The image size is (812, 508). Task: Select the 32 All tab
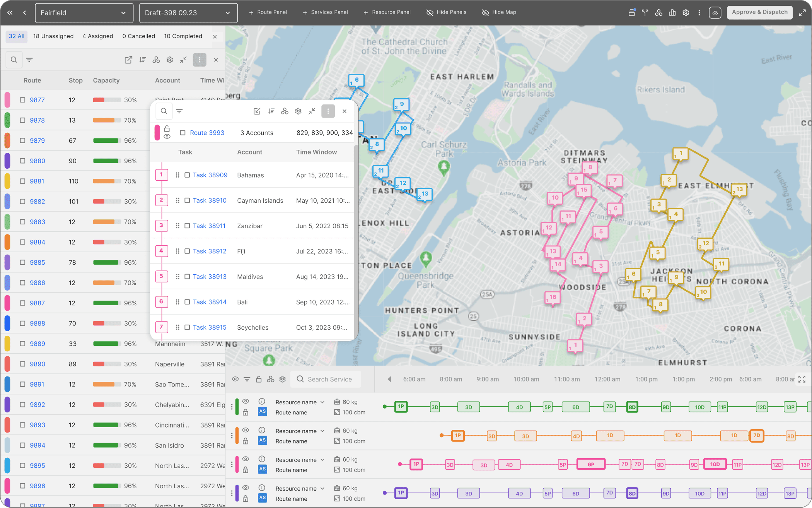point(16,36)
